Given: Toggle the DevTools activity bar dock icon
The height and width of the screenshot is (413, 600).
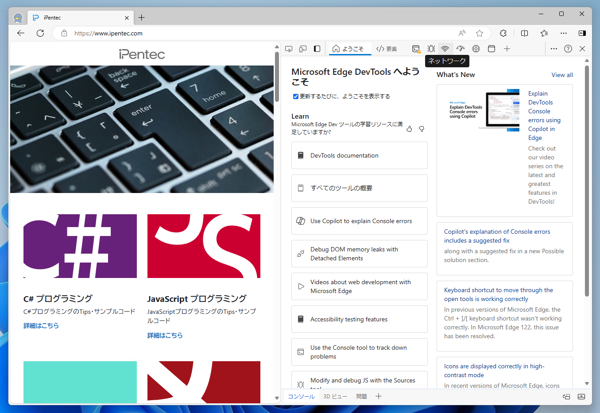Looking at the screenshot, I should pos(317,49).
